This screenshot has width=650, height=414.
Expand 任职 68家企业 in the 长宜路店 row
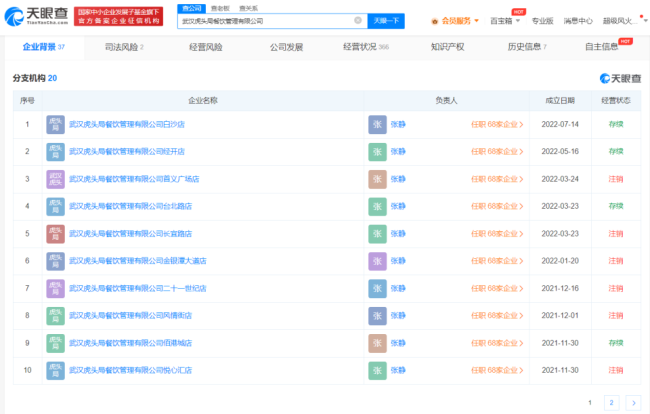497,234
